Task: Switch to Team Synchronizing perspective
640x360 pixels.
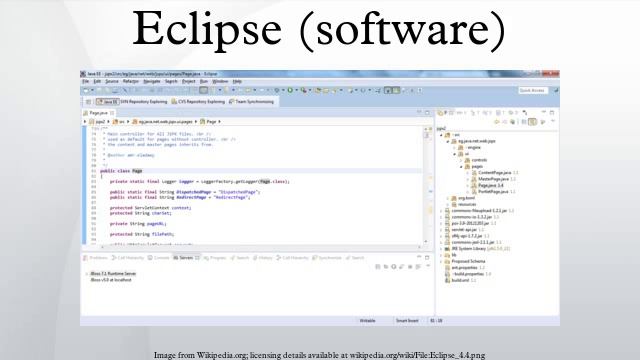Action: pos(251,102)
